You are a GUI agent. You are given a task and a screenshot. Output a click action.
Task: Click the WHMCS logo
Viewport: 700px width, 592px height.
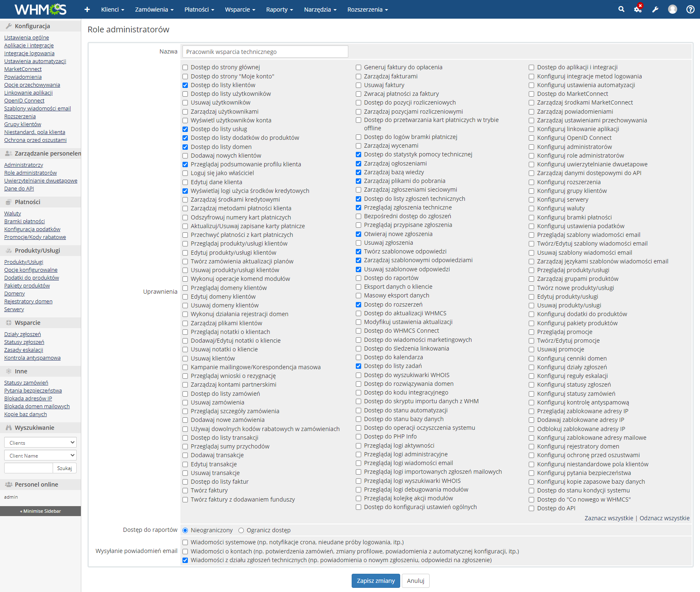click(40, 9)
